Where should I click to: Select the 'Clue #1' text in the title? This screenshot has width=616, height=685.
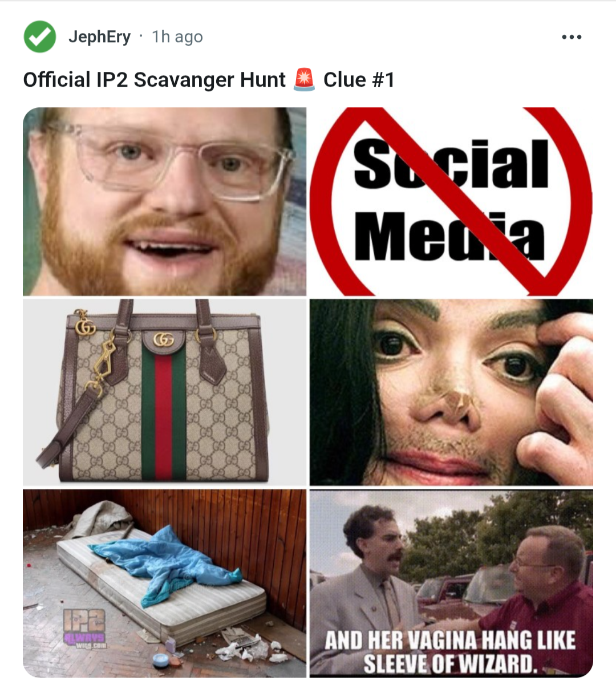pyautogui.click(x=359, y=80)
